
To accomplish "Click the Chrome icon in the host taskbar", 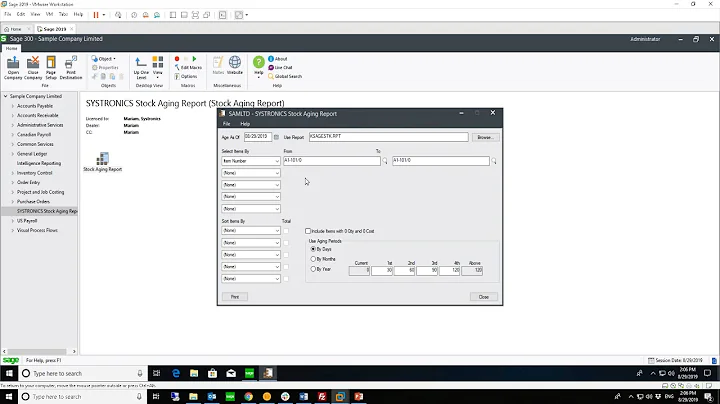I will tap(248, 396).
